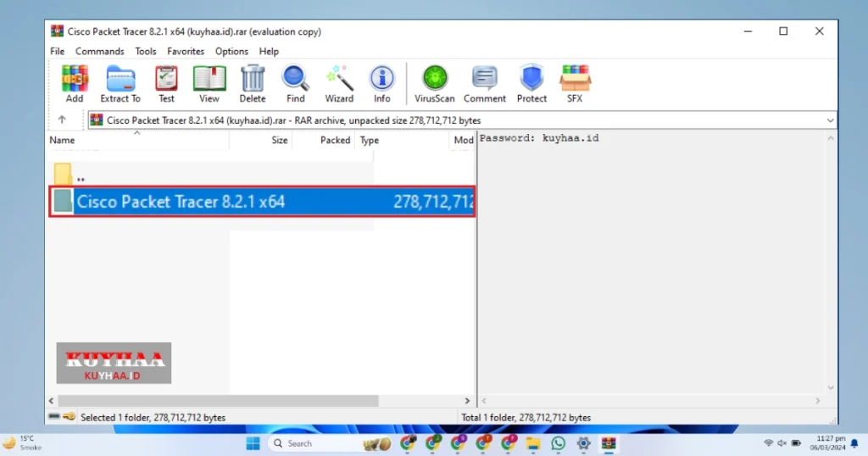Open the Options menu
This screenshot has width=868, height=456.
pos(231,51)
